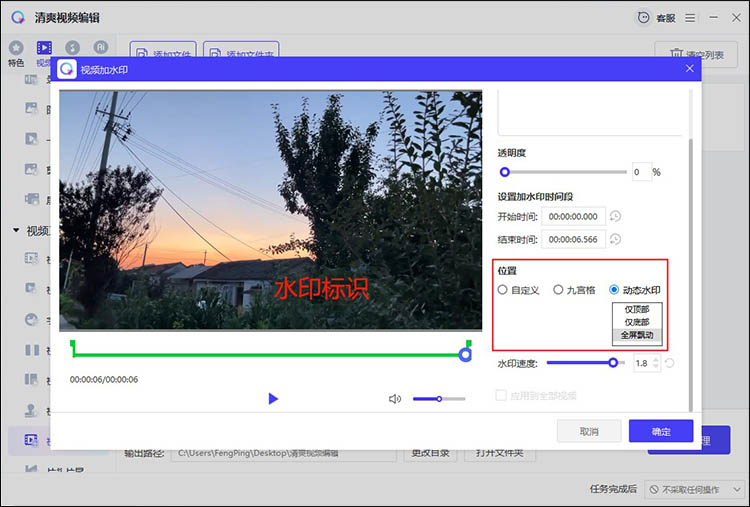Click the timeline playhead circle marker
Image resolution: width=750 pixels, height=507 pixels.
point(465,355)
